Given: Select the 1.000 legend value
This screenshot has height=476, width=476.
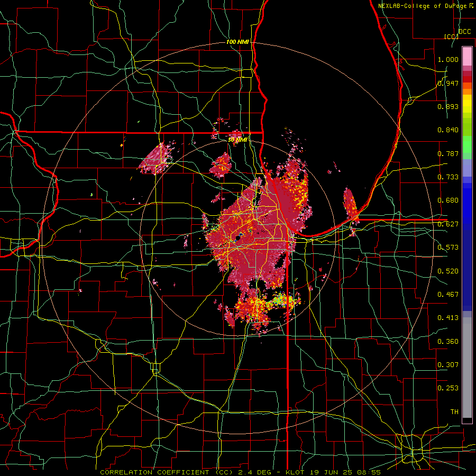Looking at the screenshot, I should [448, 59].
